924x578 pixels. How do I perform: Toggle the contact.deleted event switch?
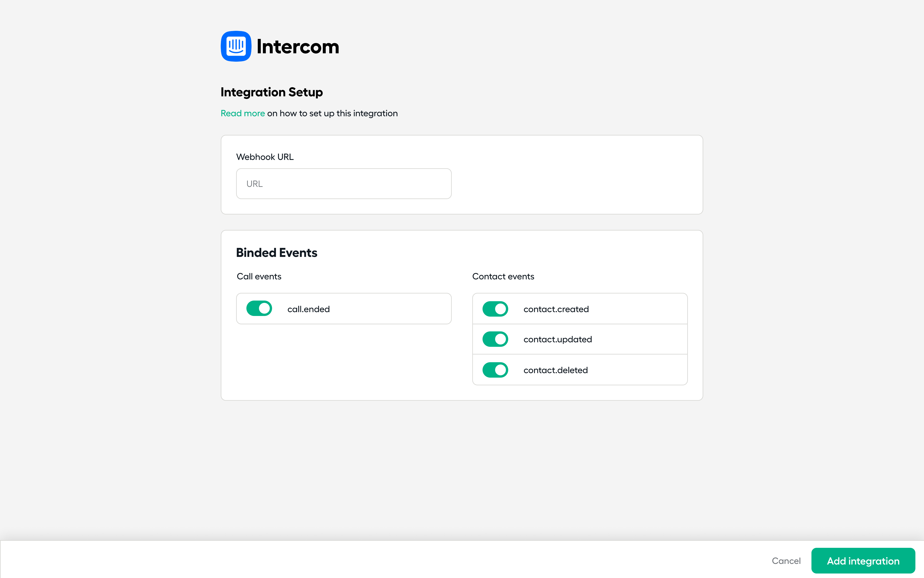point(495,370)
